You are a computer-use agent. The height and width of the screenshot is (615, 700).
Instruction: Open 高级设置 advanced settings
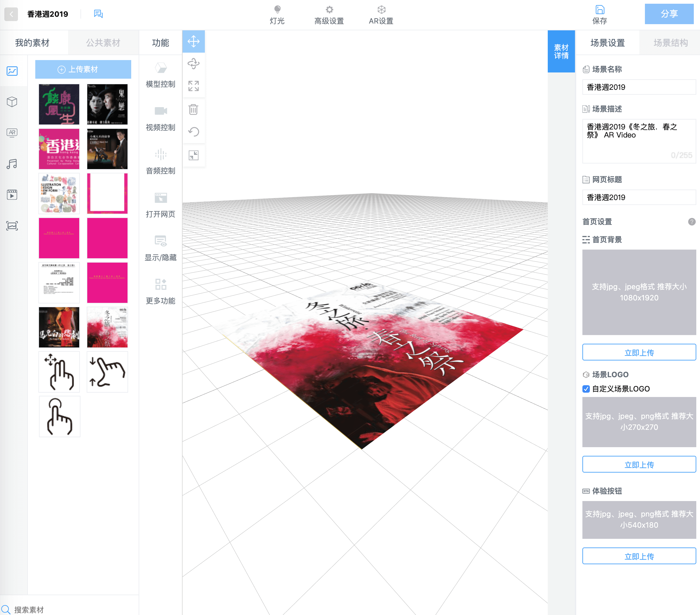point(329,15)
